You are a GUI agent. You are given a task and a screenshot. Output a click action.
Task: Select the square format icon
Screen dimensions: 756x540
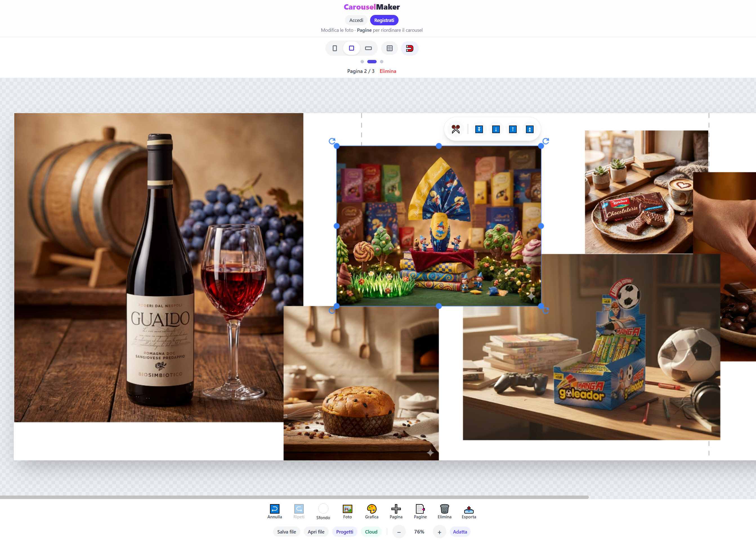[x=351, y=48]
